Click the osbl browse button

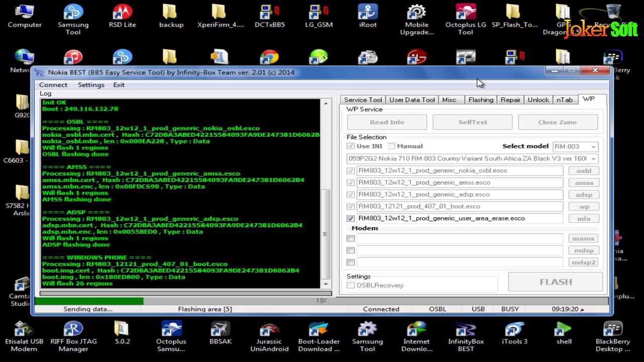[584, 170]
